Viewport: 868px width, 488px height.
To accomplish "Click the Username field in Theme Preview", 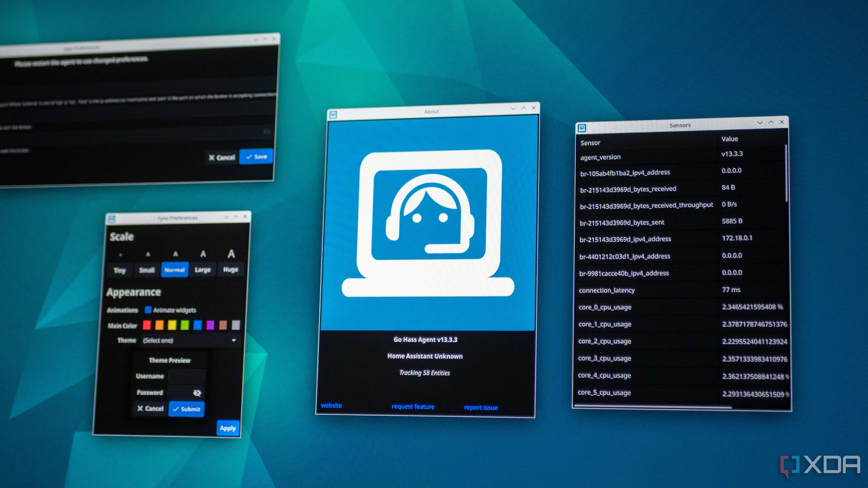I will pyautogui.click(x=186, y=376).
